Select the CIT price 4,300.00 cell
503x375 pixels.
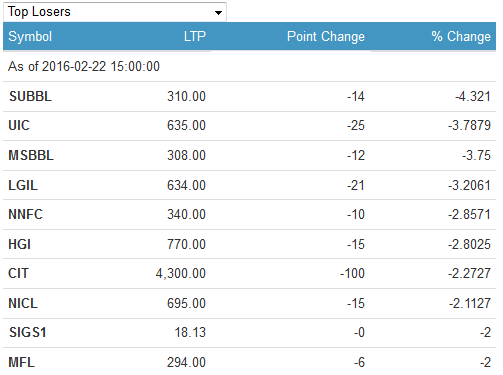[x=181, y=273]
